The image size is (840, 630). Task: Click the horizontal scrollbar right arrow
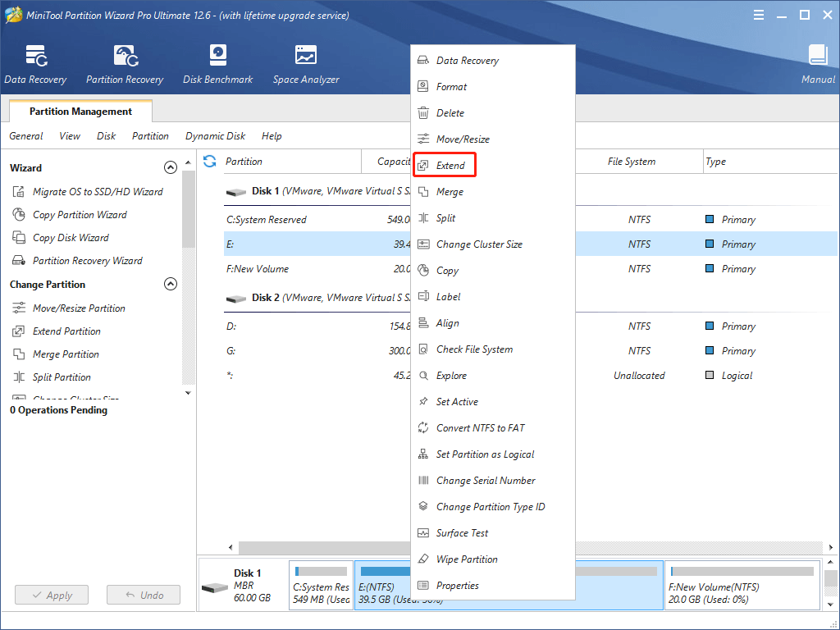tap(830, 547)
